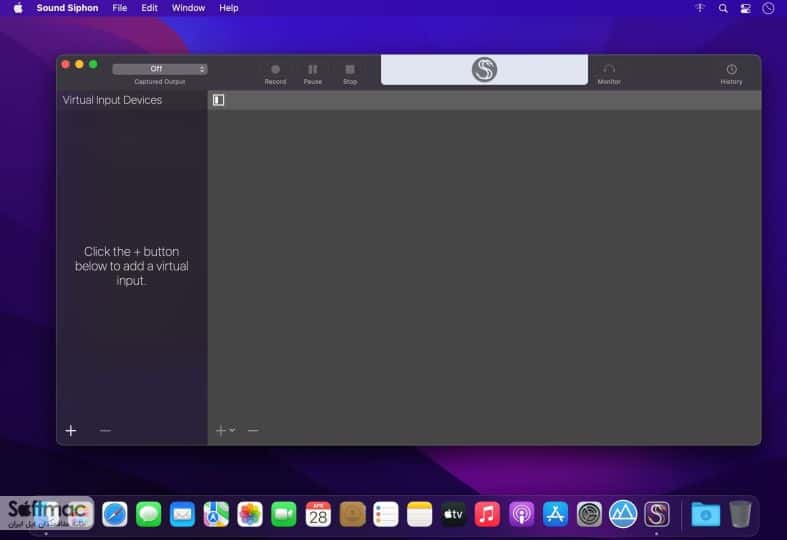Open the Captured Output dropdown set to Off

click(x=160, y=69)
